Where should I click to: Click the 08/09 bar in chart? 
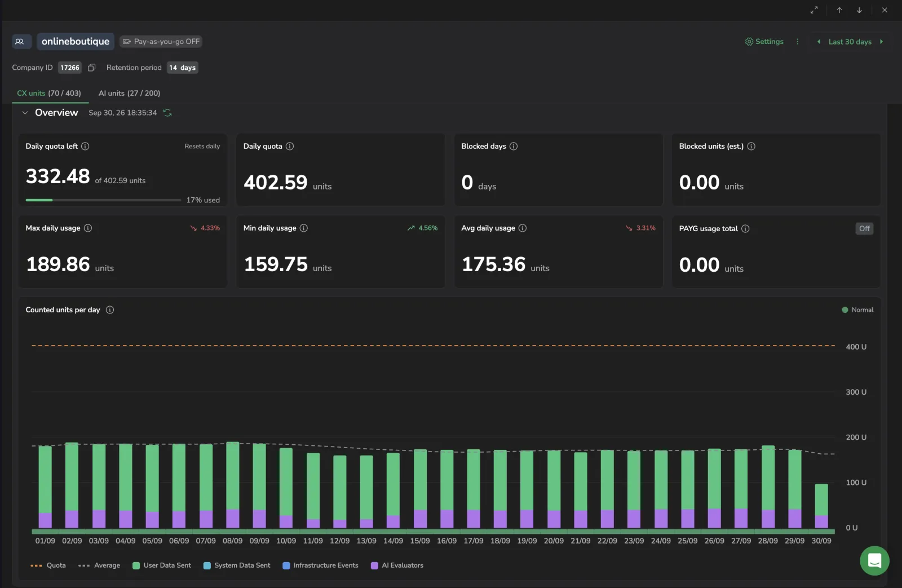click(233, 485)
